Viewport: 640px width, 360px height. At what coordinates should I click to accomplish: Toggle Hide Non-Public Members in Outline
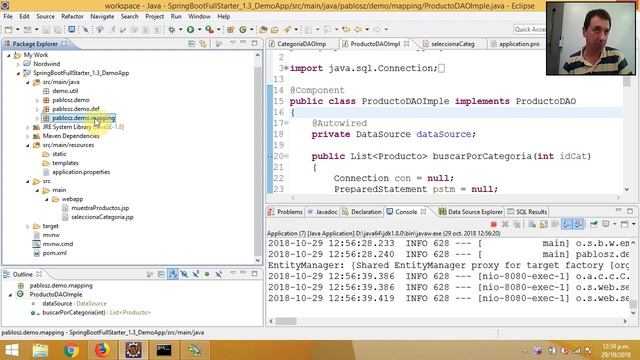click(207, 274)
